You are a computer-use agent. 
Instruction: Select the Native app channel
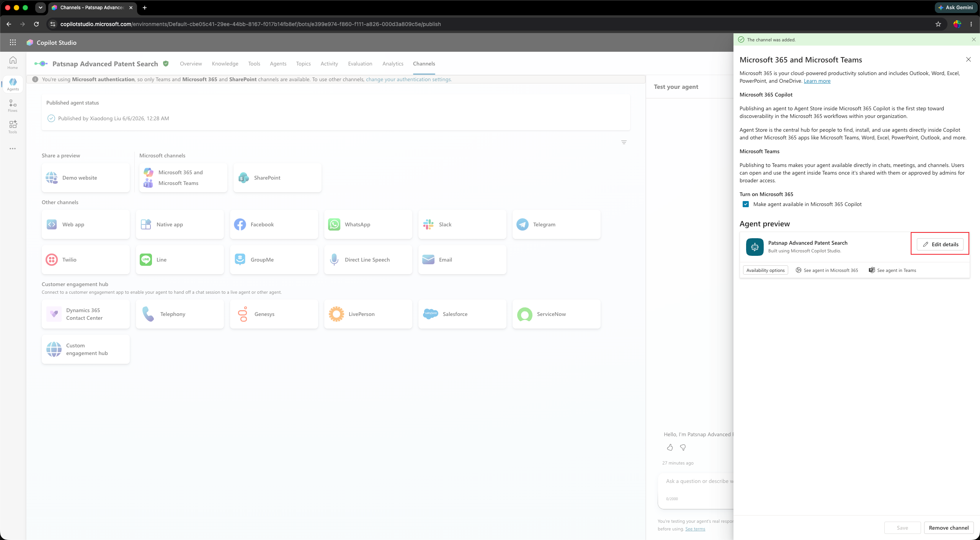180,224
